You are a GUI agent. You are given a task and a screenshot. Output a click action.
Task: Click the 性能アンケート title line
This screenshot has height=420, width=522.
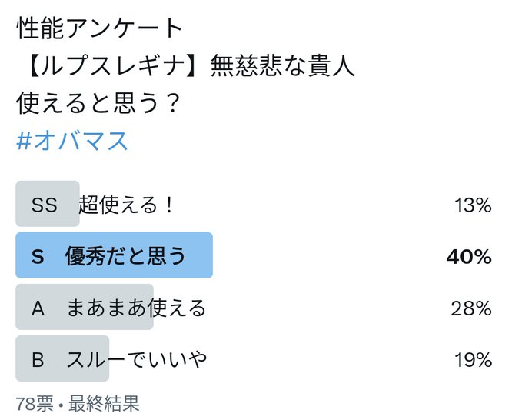coord(99,28)
